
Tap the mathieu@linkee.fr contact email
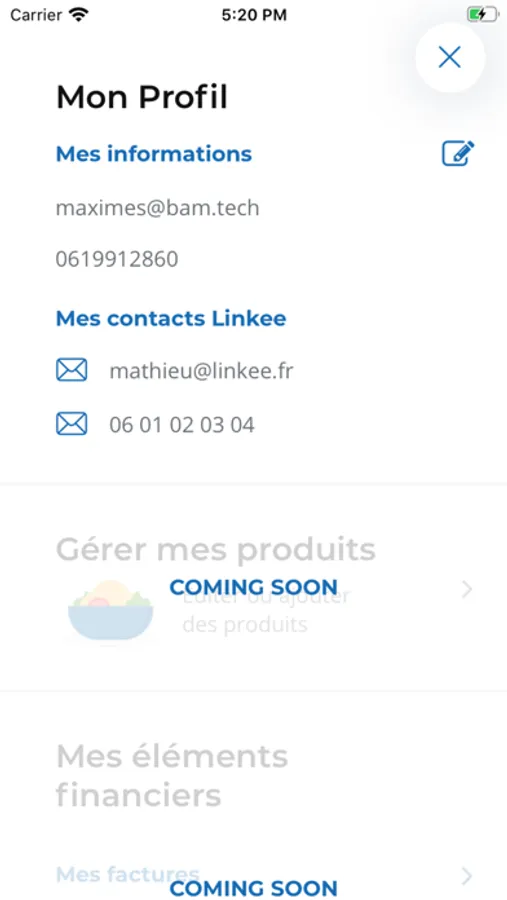[201, 371]
